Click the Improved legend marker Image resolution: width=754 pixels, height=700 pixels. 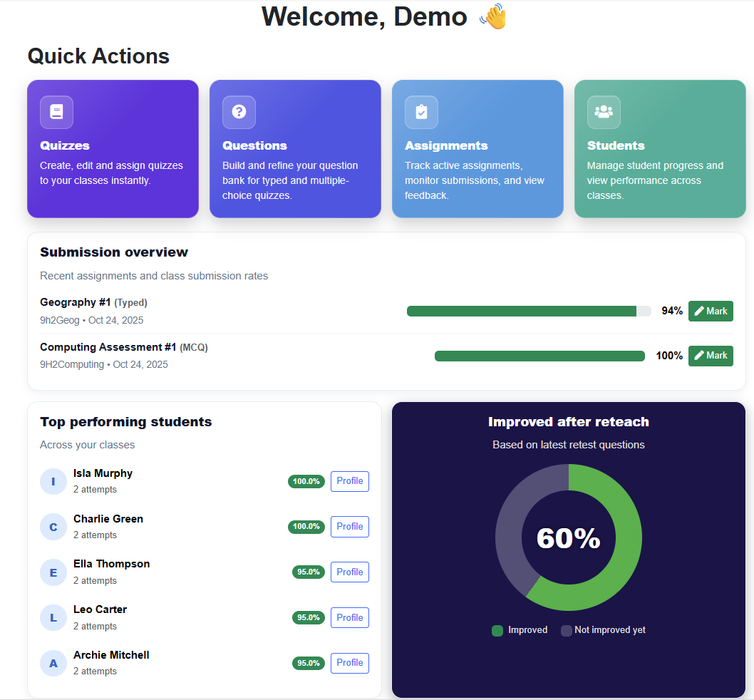(497, 630)
